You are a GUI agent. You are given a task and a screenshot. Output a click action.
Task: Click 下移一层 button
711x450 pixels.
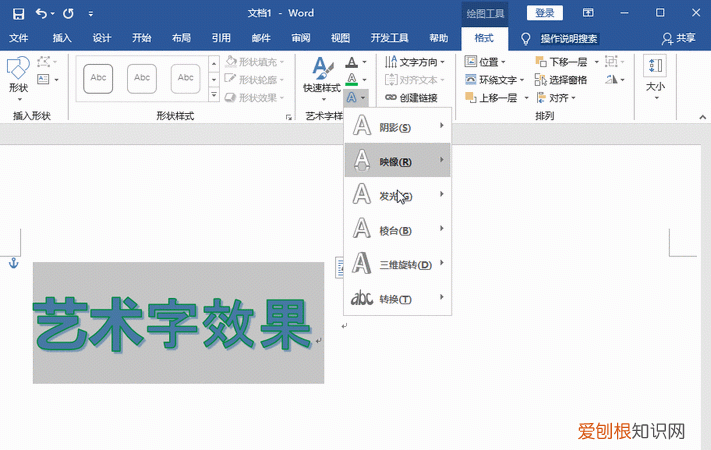tap(561, 62)
